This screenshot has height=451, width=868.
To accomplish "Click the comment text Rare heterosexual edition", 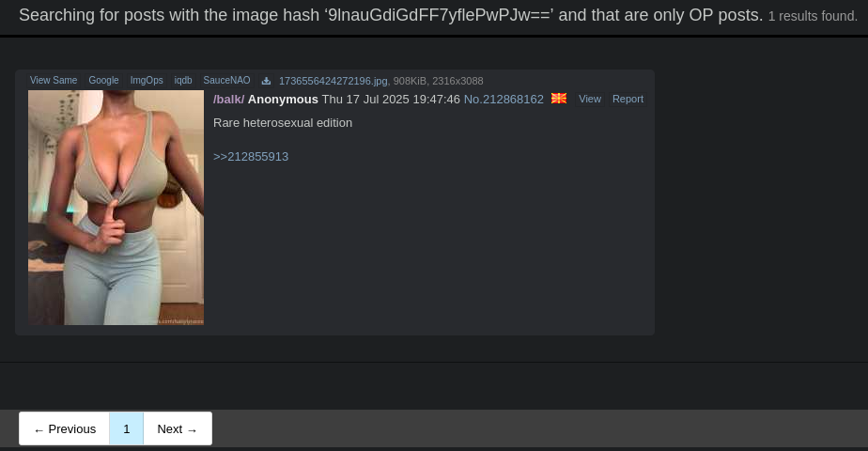I will (283, 123).
